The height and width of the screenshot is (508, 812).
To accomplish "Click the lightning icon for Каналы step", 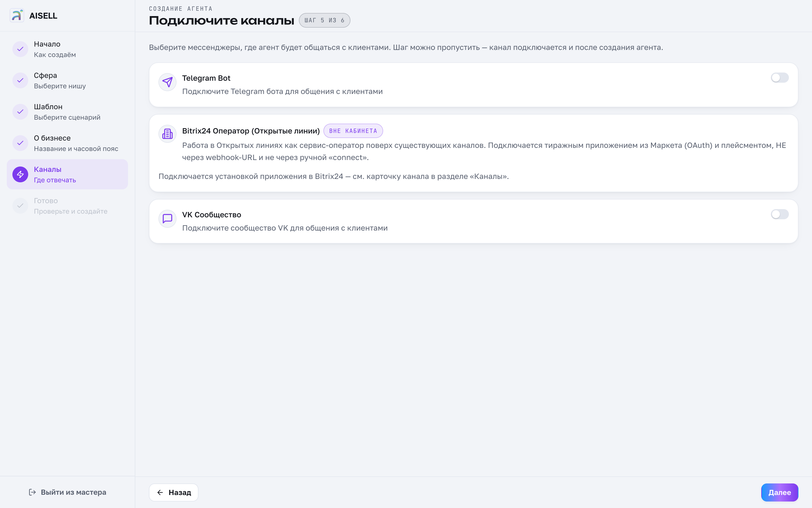I will tap(20, 174).
